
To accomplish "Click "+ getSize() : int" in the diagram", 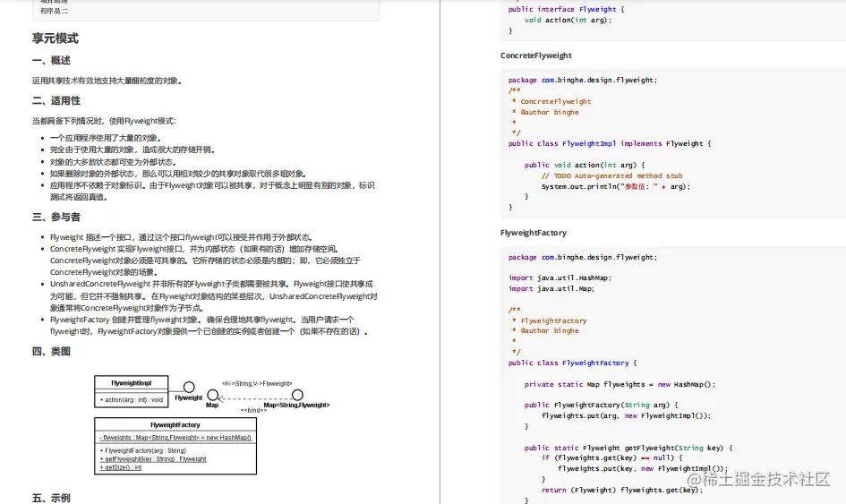I will [120, 467].
